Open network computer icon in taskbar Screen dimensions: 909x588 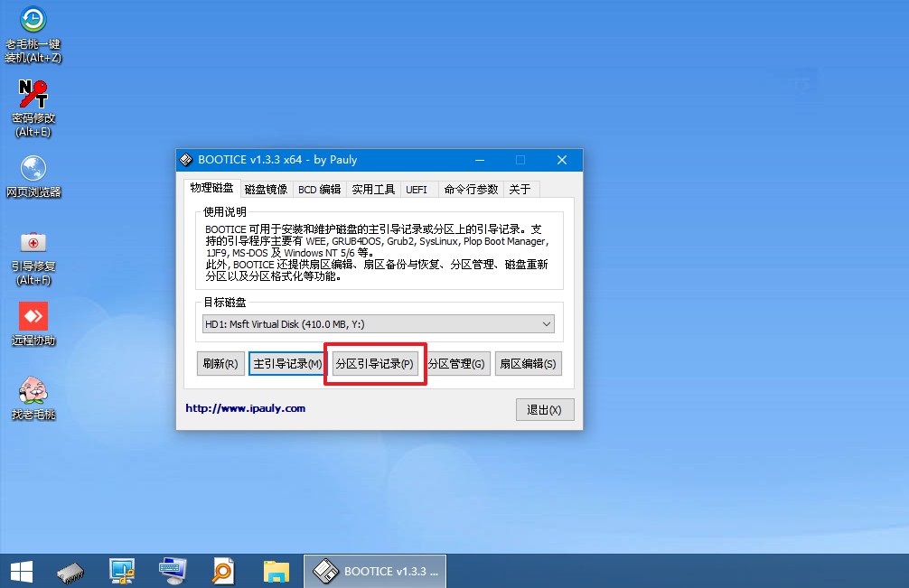click(x=122, y=571)
